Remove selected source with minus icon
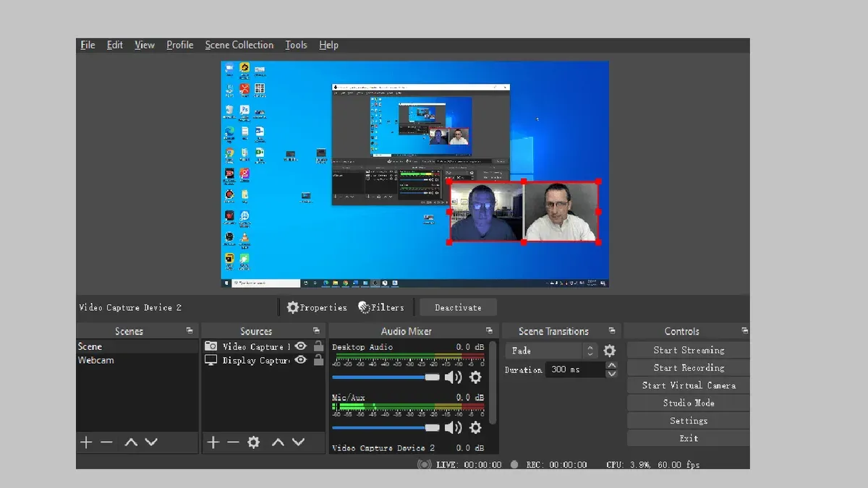Viewport: 868px width, 488px height. (x=233, y=442)
